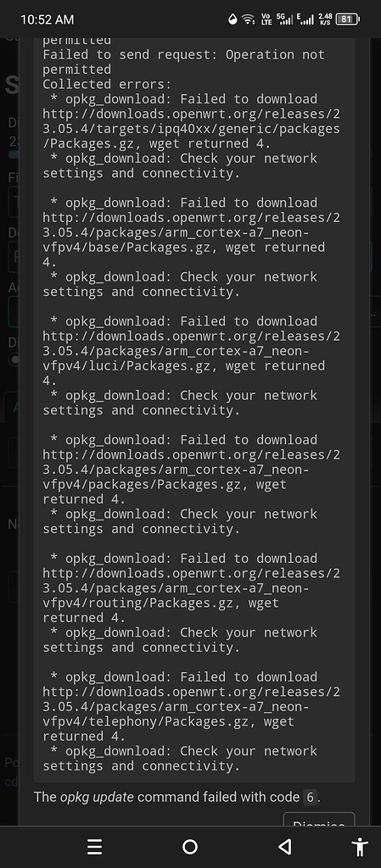Click the italic 'opkg update' command text

(97, 798)
